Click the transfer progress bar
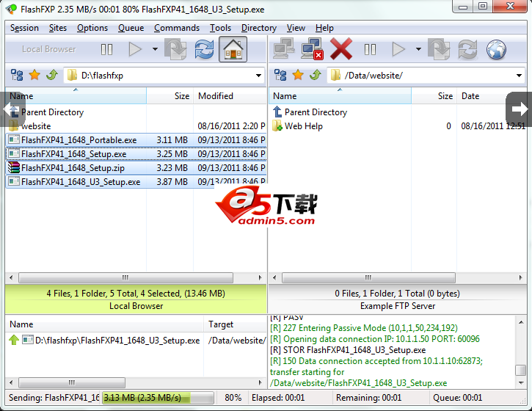Screen dimensions: 532x411 click(158, 398)
